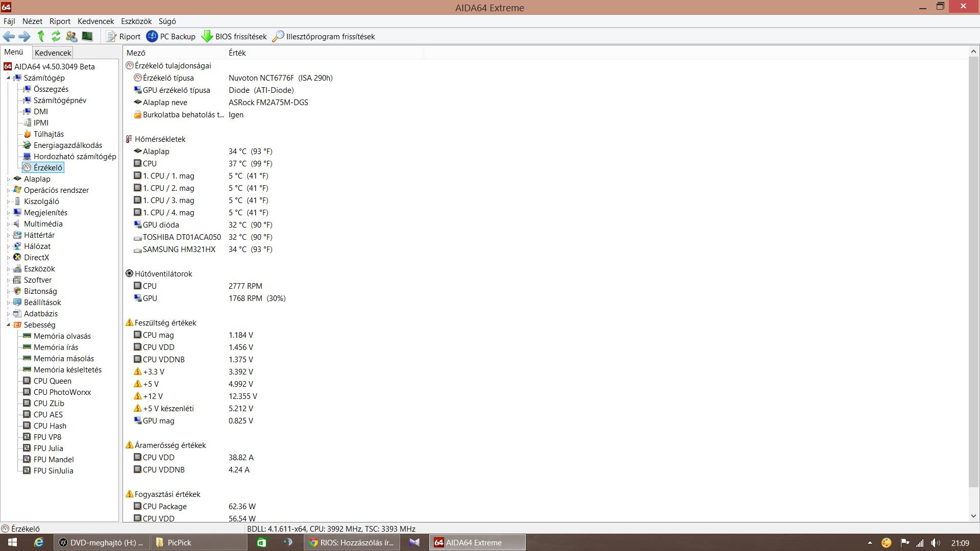
Task: Open the Kedvencek menu
Action: tap(95, 21)
